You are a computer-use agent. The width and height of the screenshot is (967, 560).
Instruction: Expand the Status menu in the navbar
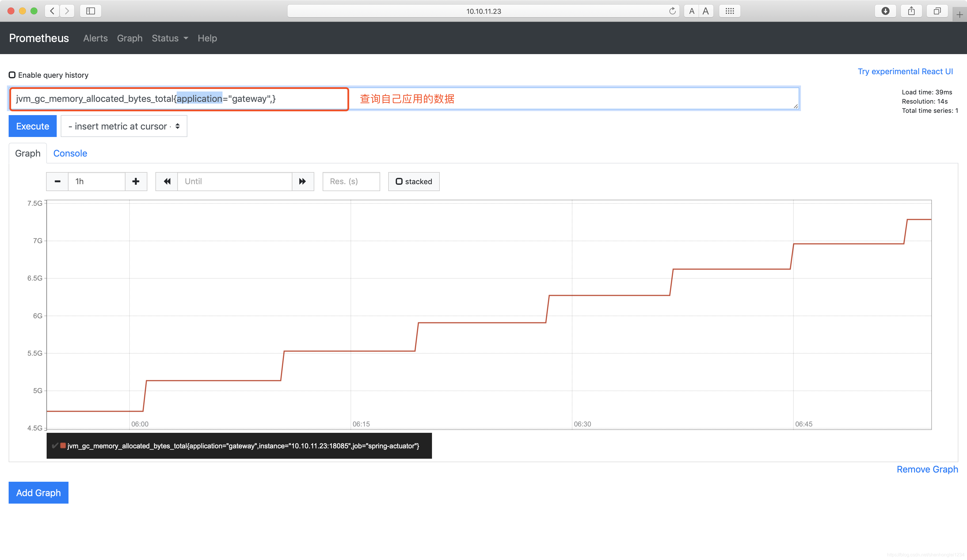click(170, 38)
